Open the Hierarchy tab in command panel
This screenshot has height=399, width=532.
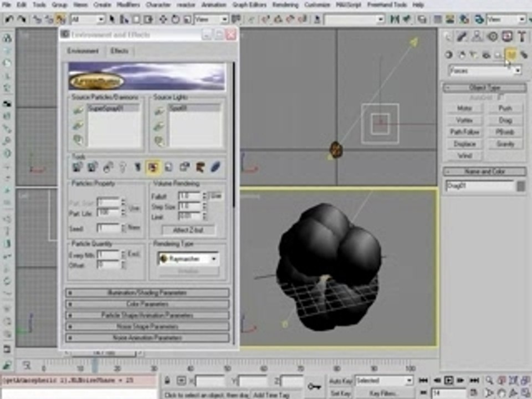477,37
